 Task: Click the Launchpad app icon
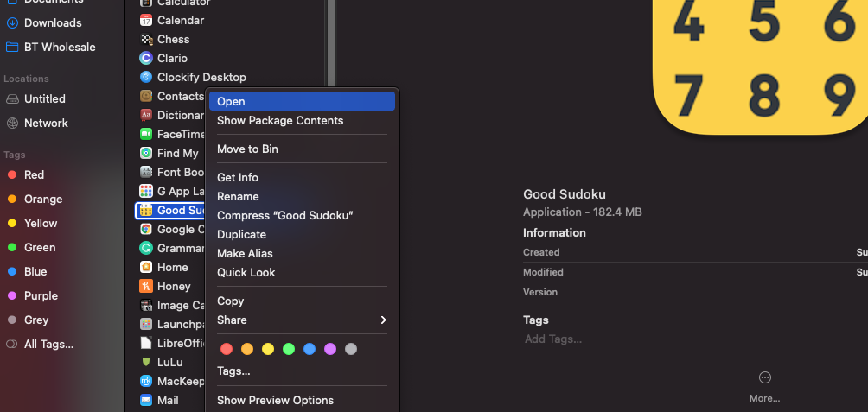tap(145, 324)
